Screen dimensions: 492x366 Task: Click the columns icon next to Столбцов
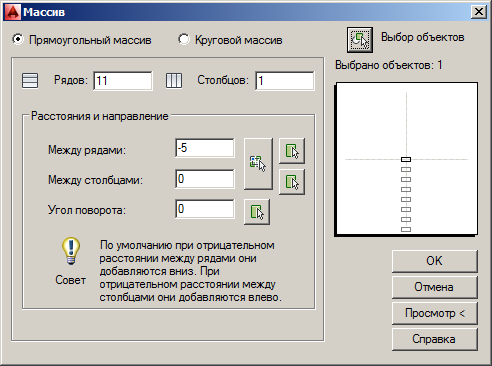click(174, 81)
